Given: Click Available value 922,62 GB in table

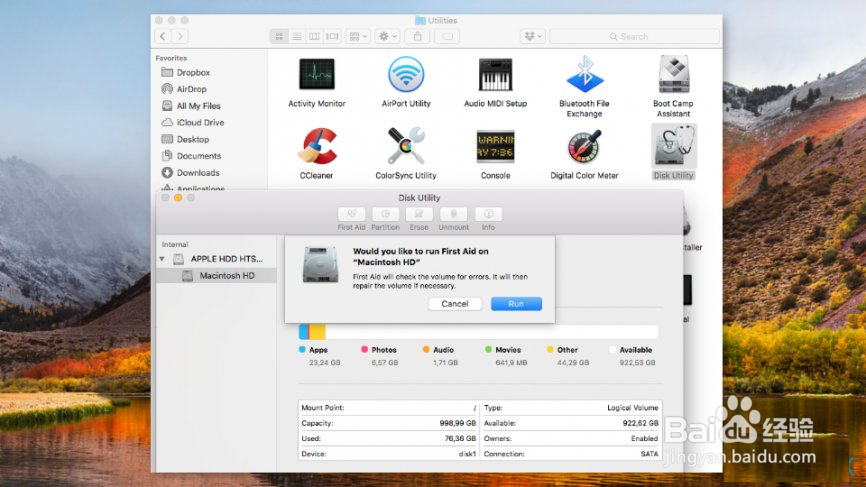Looking at the screenshot, I should (640, 423).
